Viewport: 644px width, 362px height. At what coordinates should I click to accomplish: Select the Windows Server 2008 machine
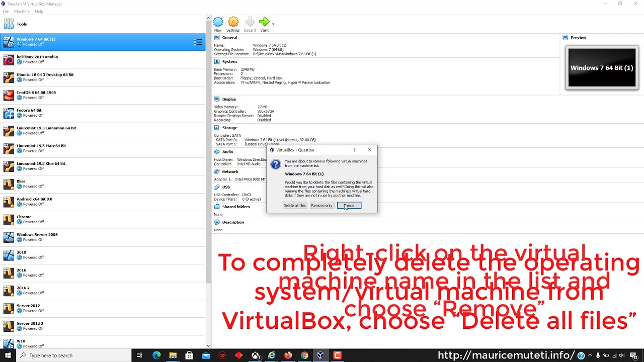click(103, 237)
